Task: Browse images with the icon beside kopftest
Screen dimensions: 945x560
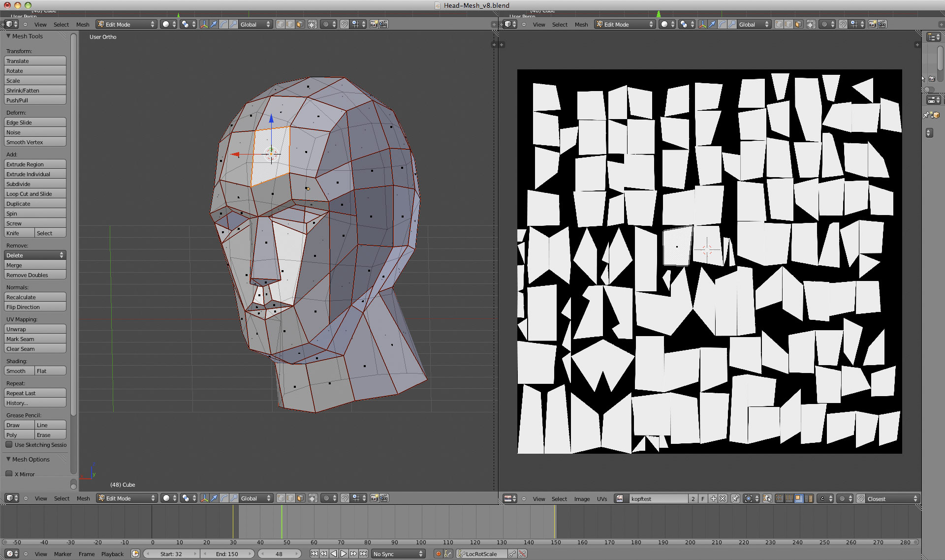Action: coord(621,498)
